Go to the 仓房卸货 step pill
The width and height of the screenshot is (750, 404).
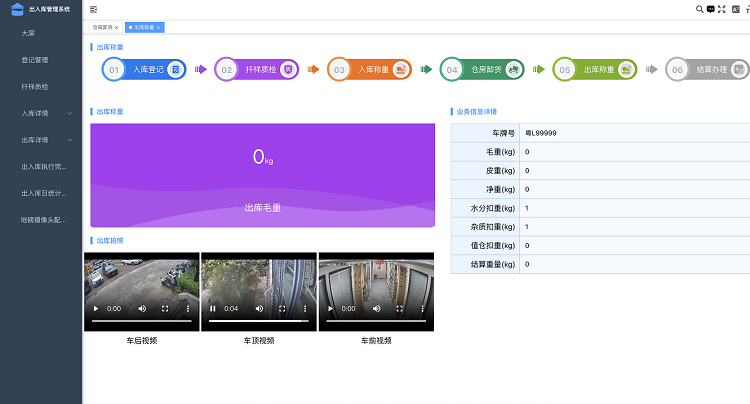(x=482, y=70)
